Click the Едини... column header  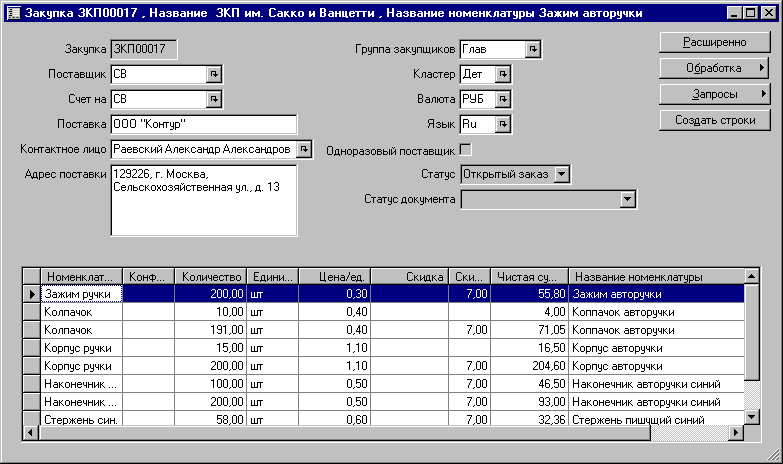(273, 276)
